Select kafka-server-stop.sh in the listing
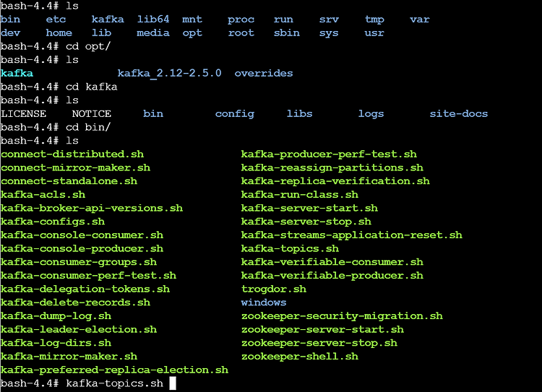542x392 pixels. click(x=306, y=222)
